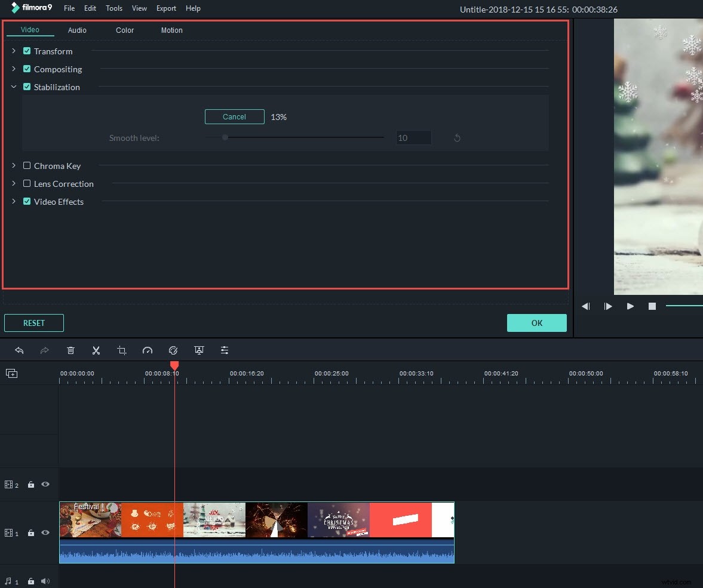Open the Manage Tracks icon
This screenshot has height=588, width=703.
[11, 373]
